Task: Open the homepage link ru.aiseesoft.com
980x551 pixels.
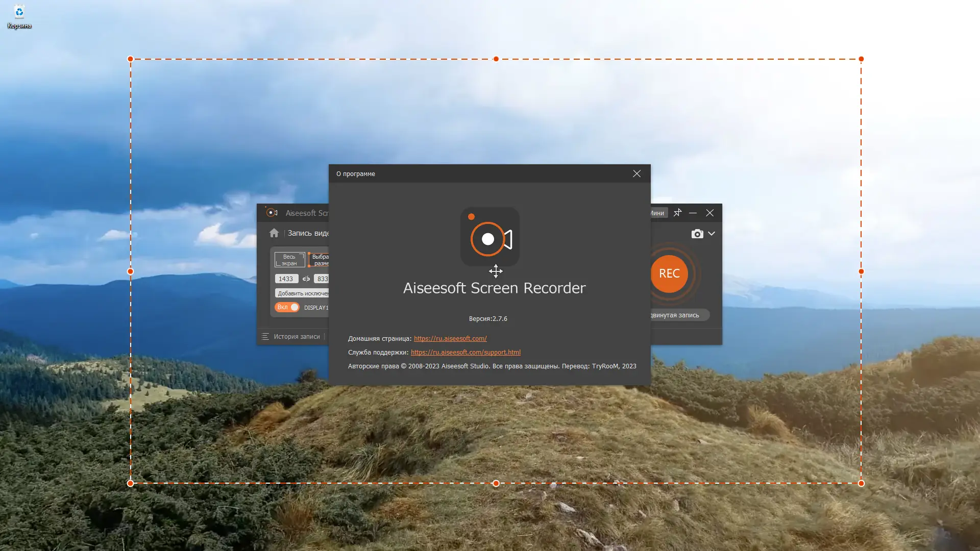Action: point(450,338)
